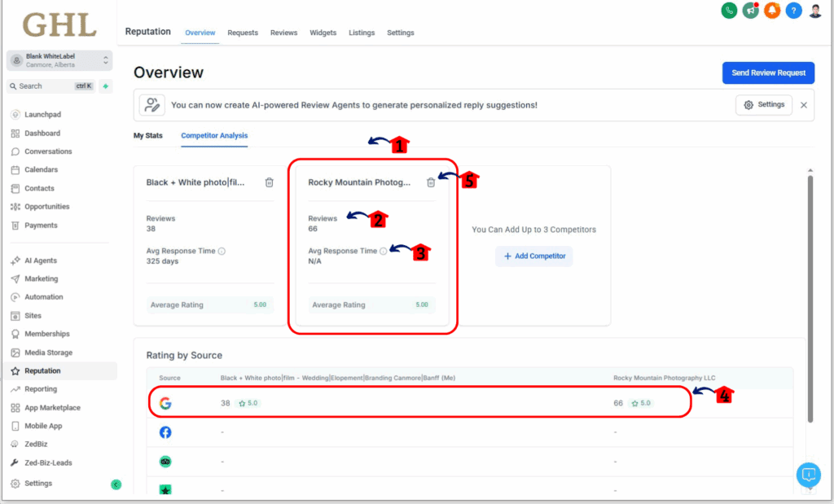Select the Competitor Analysis tab
This screenshot has width=834, height=504.
pyautogui.click(x=214, y=136)
